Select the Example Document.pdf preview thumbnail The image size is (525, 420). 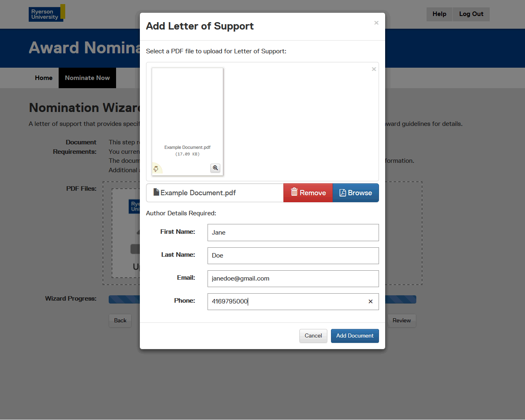pyautogui.click(x=187, y=107)
